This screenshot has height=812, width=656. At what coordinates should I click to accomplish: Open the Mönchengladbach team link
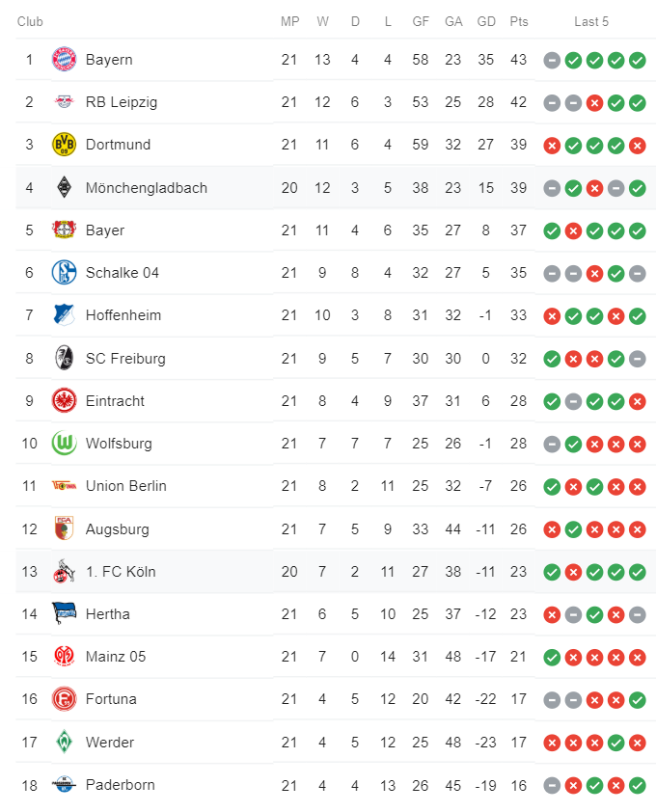click(146, 187)
